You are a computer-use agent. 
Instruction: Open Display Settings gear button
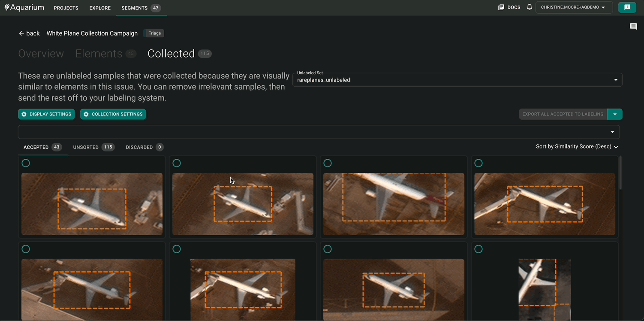46,114
